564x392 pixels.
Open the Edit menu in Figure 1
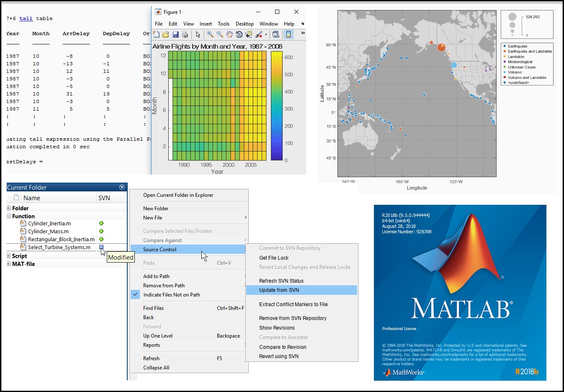[x=173, y=24]
